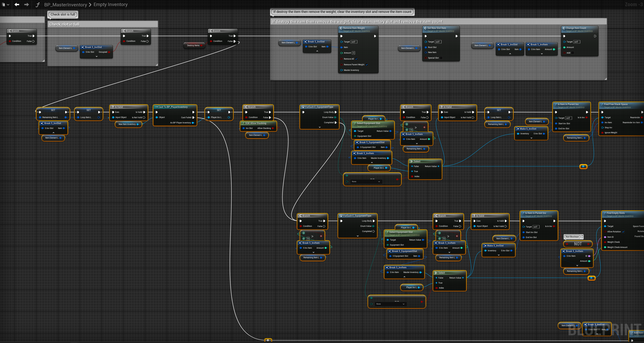The height and width of the screenshot is (343, 644).
Task: Navigate to BP_MasterInventory in the breadcrumb
Action: (65, 5)
